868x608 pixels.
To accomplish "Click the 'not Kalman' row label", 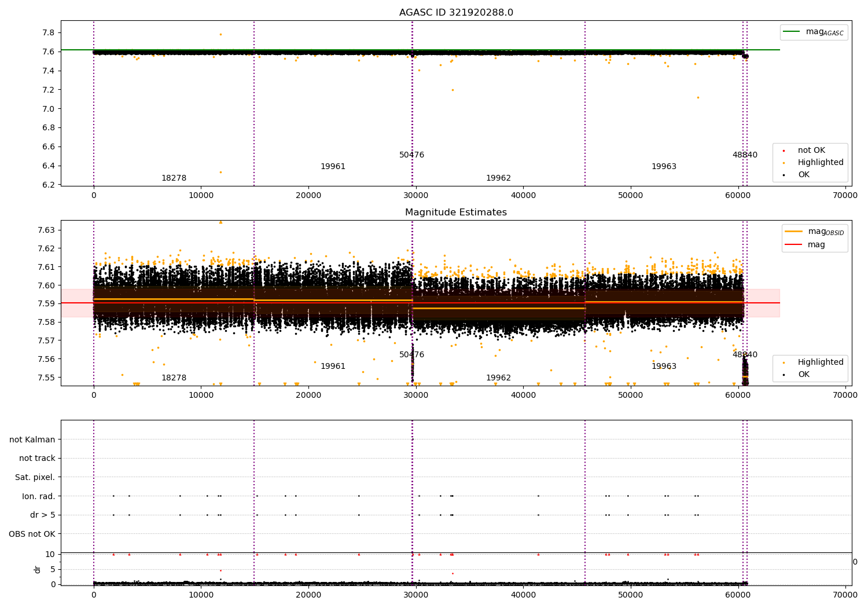I will point(32,439).
